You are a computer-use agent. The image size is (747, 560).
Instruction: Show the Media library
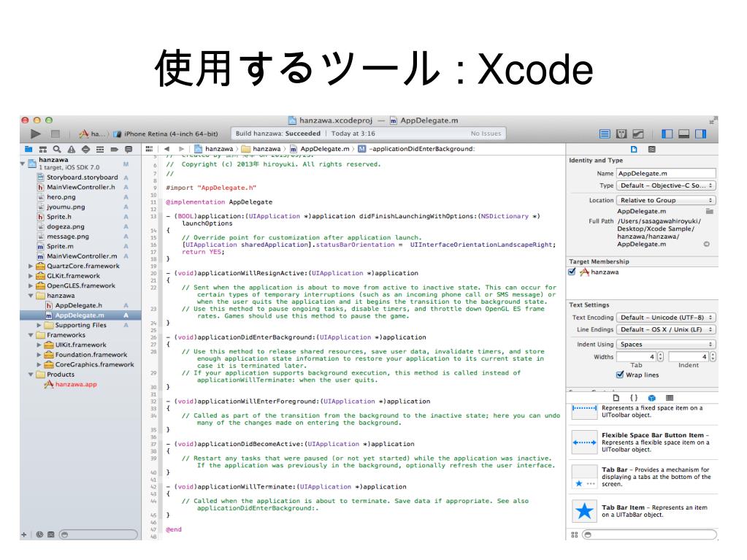[x=670, y=398]
